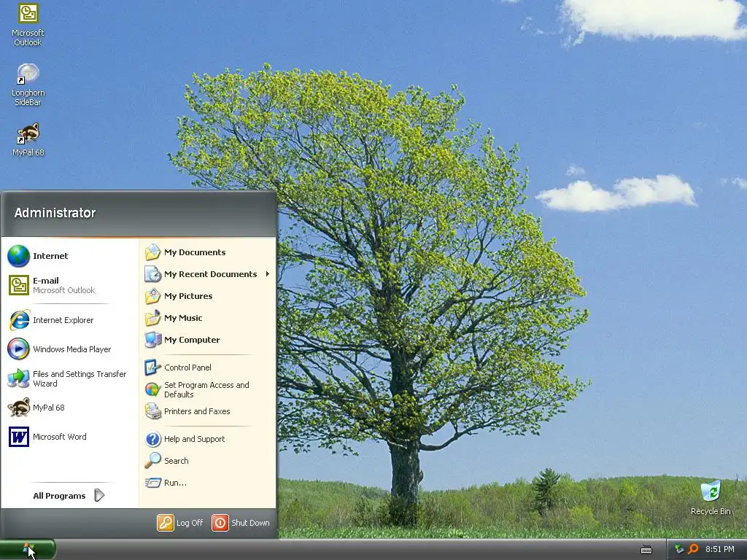The image size is (747, 560).
Task: Click MyPal 68 text in Start menu
Action: 49,408
